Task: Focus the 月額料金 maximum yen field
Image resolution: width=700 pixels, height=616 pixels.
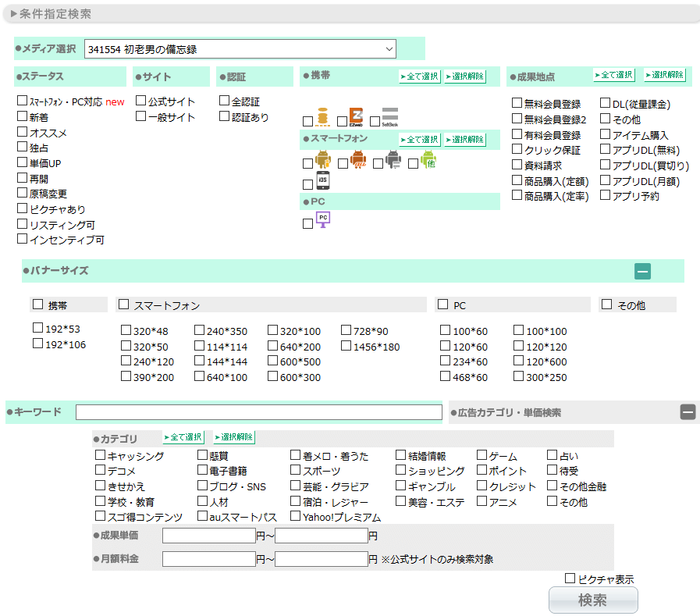Action: [x=322, y=559]
